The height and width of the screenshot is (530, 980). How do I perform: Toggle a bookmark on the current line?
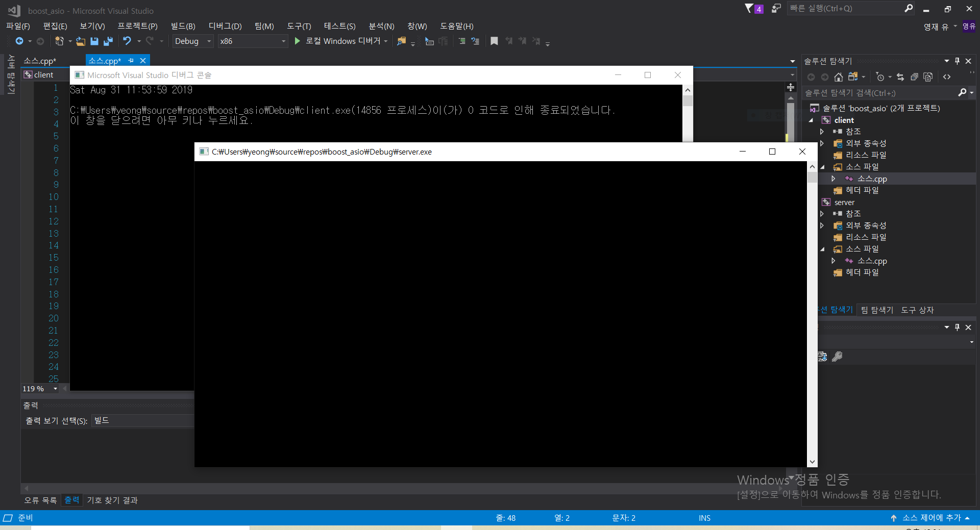(x=494, y=41)
